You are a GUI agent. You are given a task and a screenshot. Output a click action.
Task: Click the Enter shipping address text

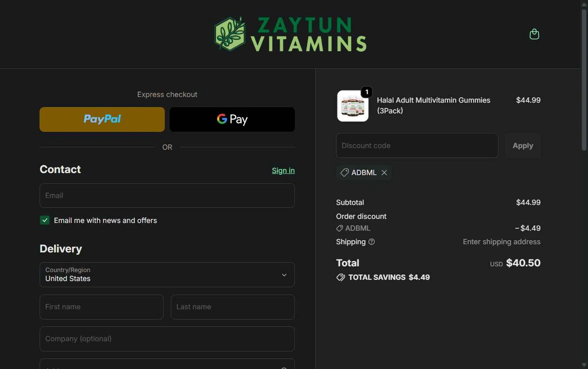point(502,242)
